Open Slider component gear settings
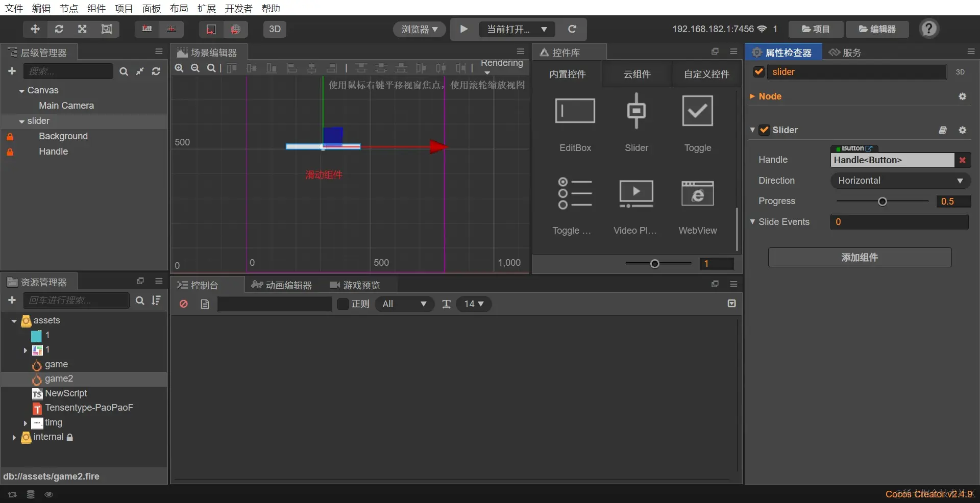 [x=963, y=130]
